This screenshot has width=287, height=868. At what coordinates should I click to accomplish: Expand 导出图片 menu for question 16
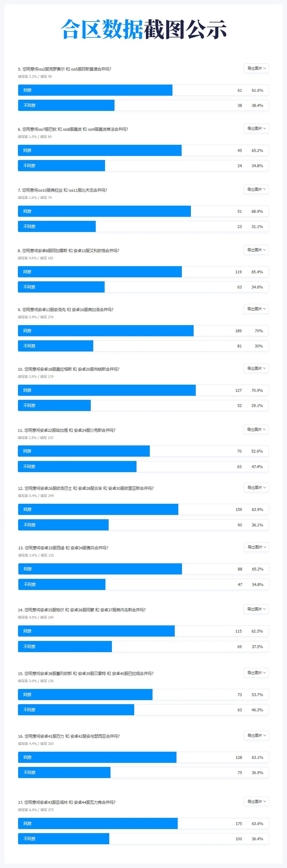(257, 735)
